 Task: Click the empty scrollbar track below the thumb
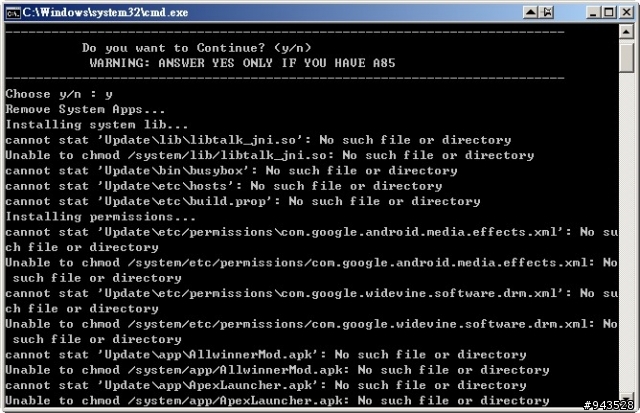[626, 232]
